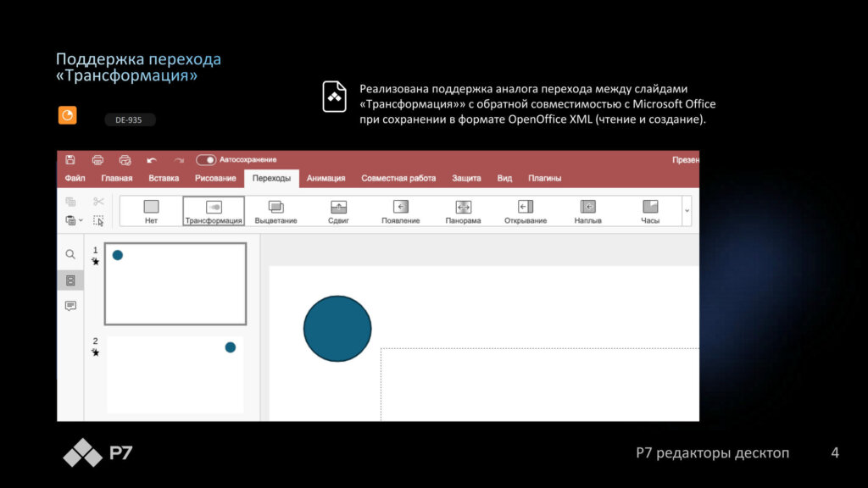868x488 pixels.
Task: Click the Redo arrow icon
Action: tap(179, 160)
